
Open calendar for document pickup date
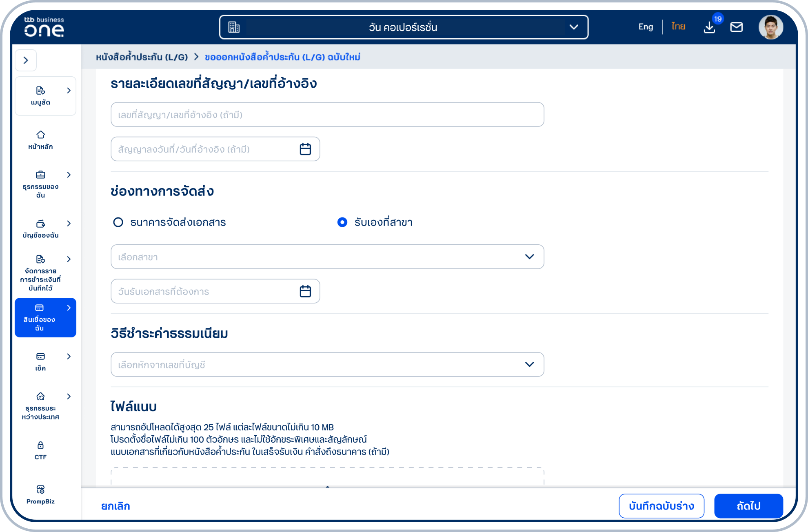coord(305,291)
